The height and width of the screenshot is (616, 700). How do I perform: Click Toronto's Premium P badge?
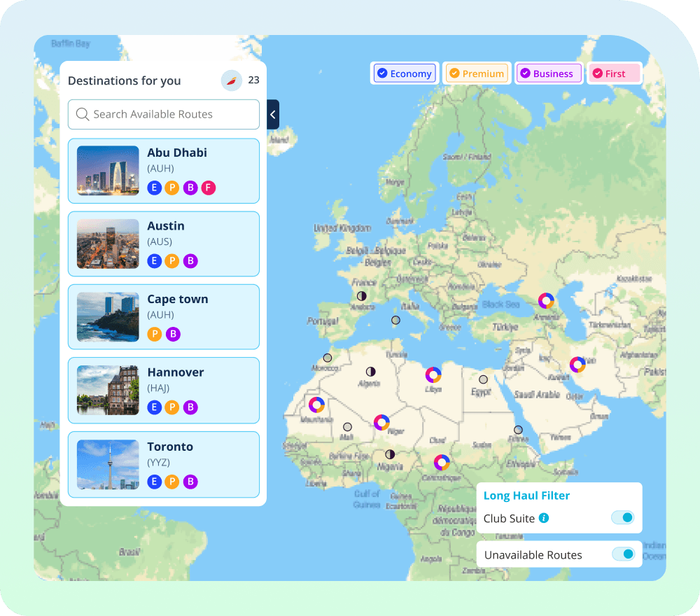[x=172, y=482]
